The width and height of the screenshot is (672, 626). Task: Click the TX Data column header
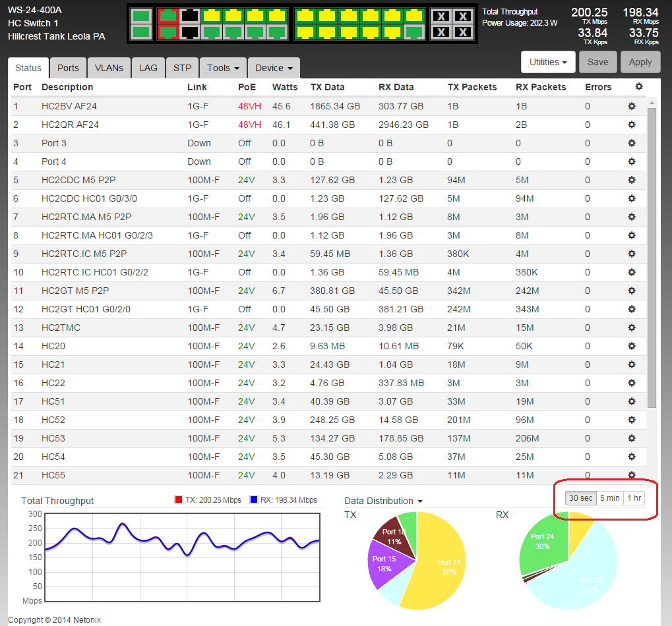pyautogui.click(x=328, y=87)
